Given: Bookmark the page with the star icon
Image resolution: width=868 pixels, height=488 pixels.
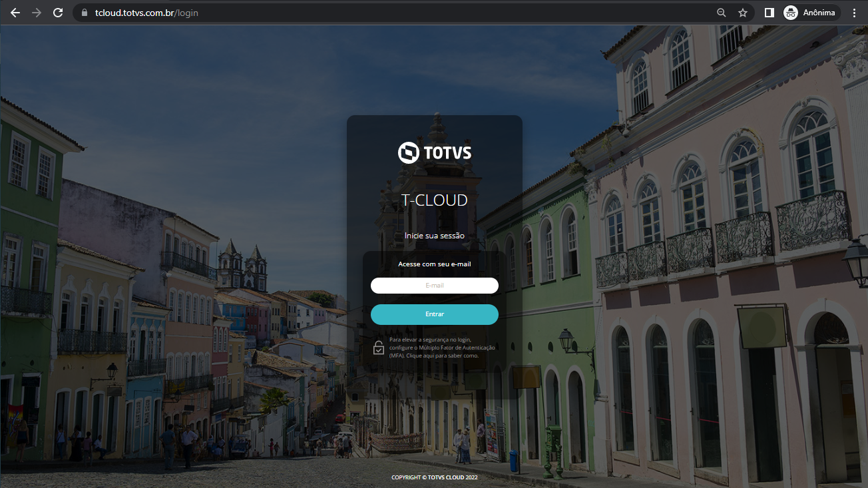Looking at the screenshot, I should click(742, 12).
